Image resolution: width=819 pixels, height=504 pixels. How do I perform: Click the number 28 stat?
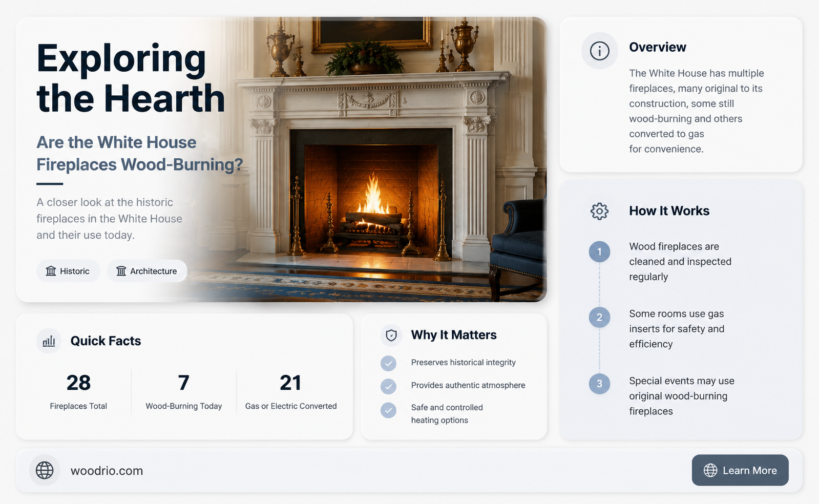tap(78, 383)
